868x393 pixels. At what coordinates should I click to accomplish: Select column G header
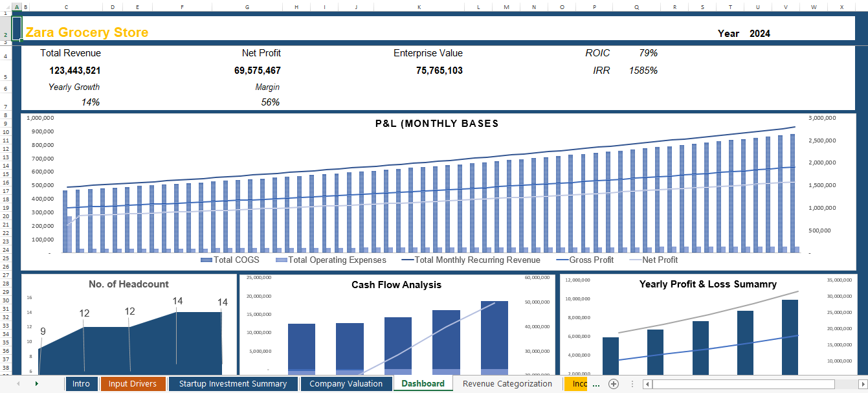pos(247,6)
